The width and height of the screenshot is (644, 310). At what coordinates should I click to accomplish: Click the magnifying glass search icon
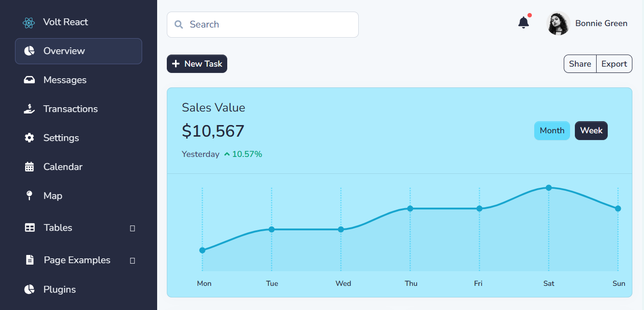click(179, 24)
